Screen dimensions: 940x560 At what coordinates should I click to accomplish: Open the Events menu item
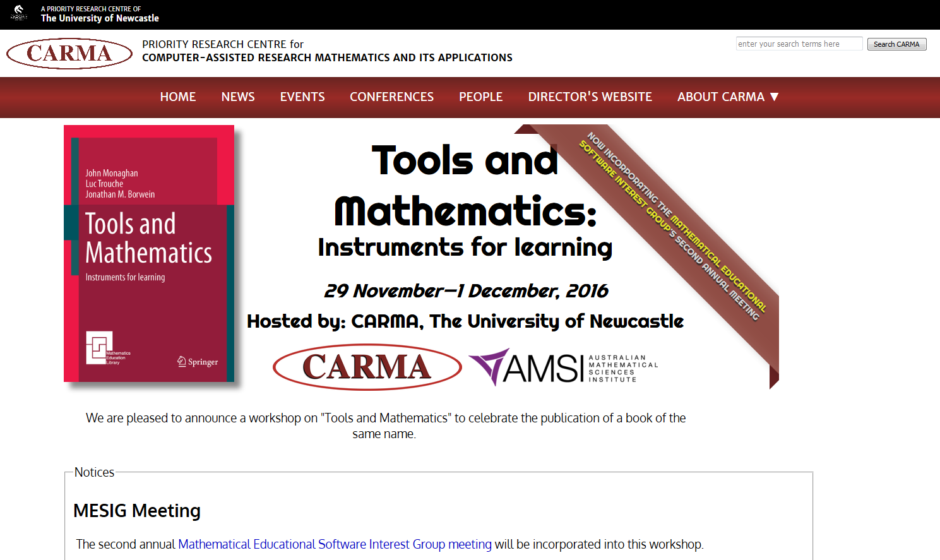(302, 97)
